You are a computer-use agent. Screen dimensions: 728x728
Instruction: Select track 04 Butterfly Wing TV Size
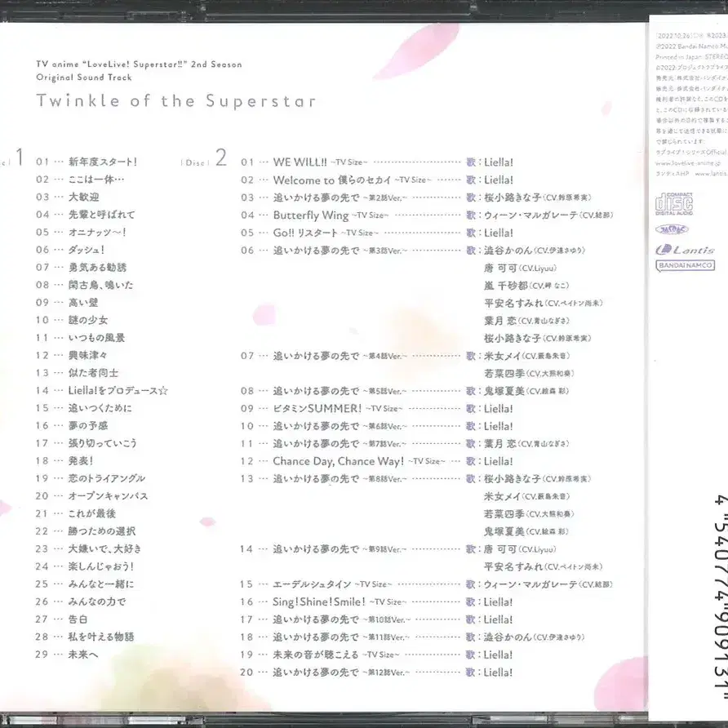point(427,215)
